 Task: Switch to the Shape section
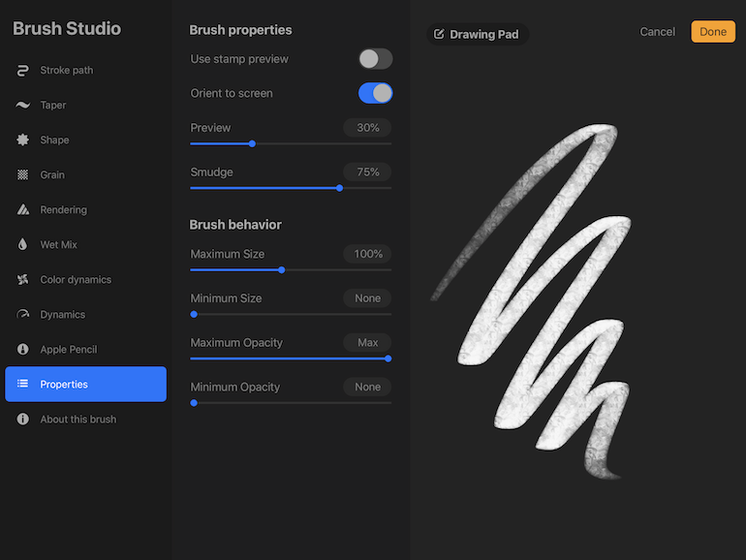85,140
